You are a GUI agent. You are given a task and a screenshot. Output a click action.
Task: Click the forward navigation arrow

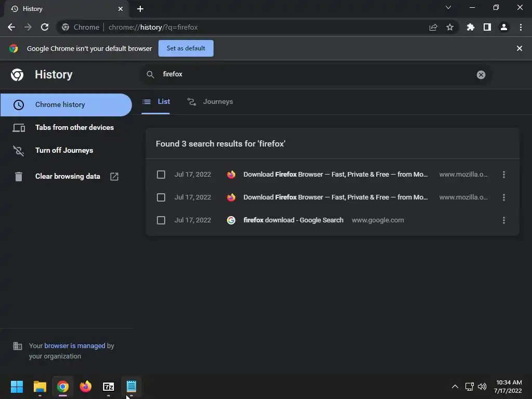pos(28,27)
